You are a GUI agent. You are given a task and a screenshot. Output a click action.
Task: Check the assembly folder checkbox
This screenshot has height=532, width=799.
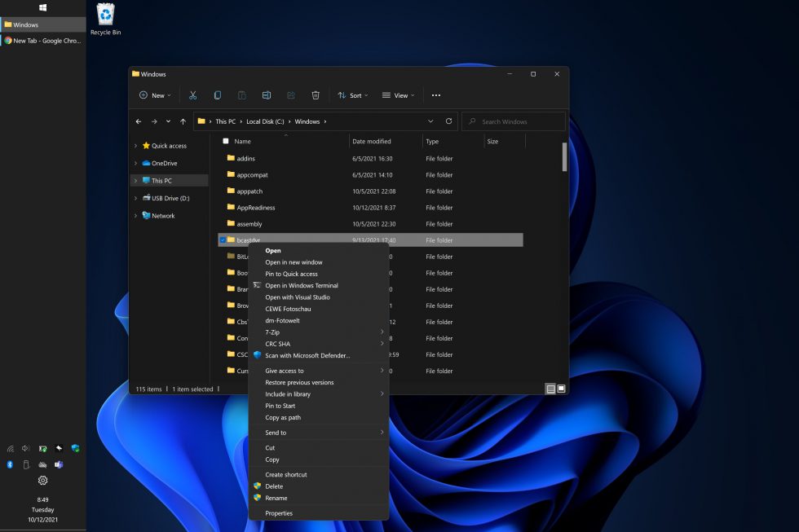coord(223,223)
